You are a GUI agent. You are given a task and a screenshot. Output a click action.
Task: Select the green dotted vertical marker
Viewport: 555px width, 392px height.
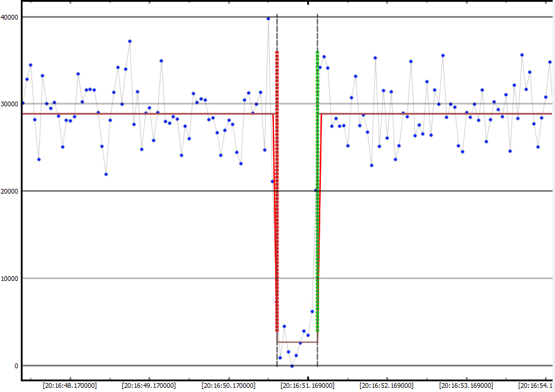tap(317, 191)
